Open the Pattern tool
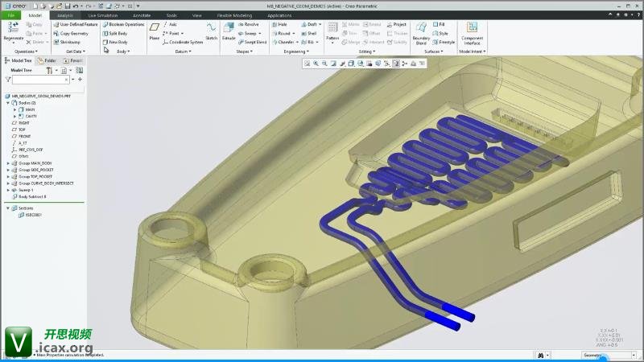 pyautogui.click(x=332, y=31)
